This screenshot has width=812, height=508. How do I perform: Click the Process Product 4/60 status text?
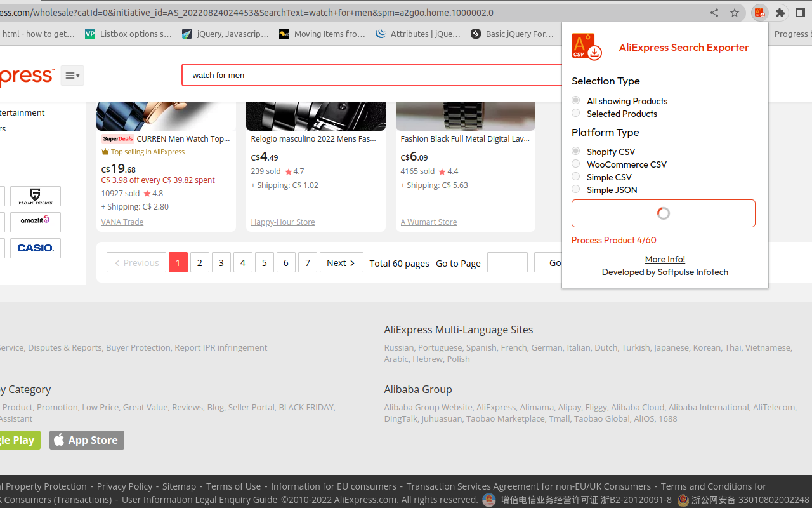pyautogui.click(x=614, y=240)
